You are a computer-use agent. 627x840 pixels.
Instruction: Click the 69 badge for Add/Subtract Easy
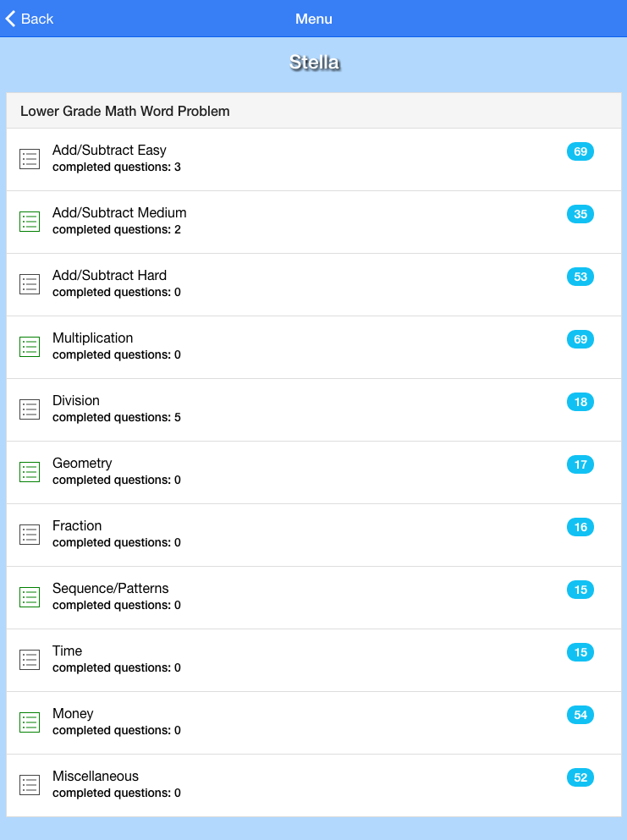580,151
